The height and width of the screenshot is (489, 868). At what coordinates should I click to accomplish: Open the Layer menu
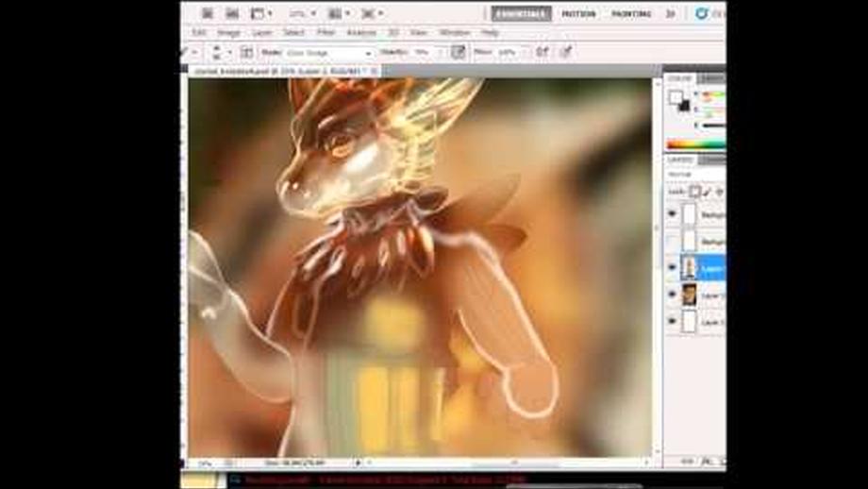262,33
